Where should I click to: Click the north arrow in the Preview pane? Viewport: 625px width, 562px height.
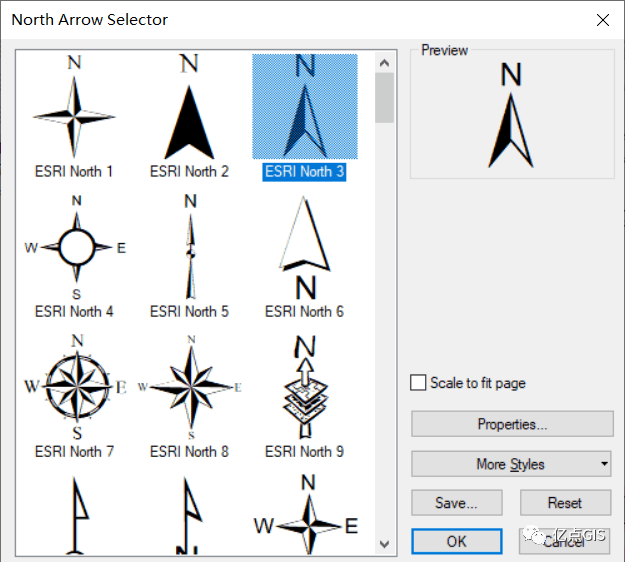[x=511, y=115]
